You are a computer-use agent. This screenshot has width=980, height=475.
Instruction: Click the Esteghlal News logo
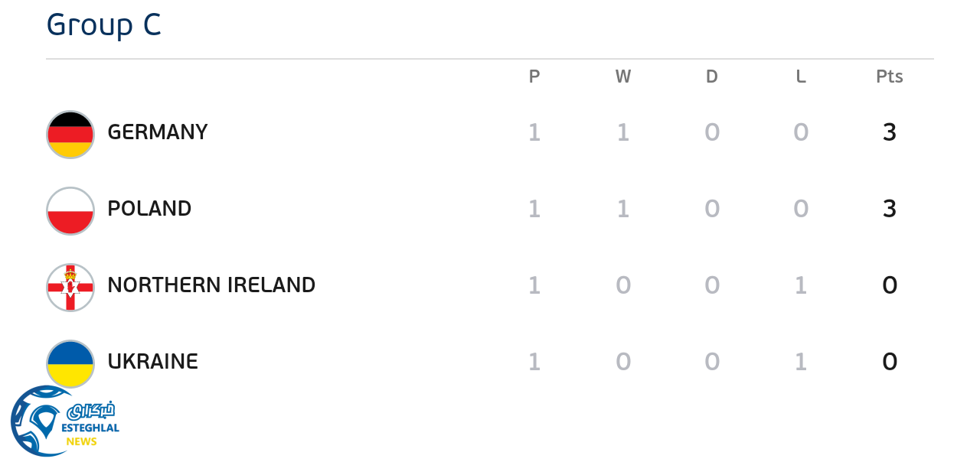[x=65, y=421]
